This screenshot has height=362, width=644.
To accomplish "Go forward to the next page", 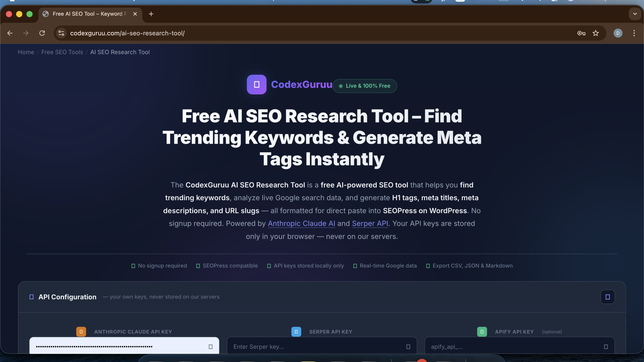I will (x=26, y=33).
